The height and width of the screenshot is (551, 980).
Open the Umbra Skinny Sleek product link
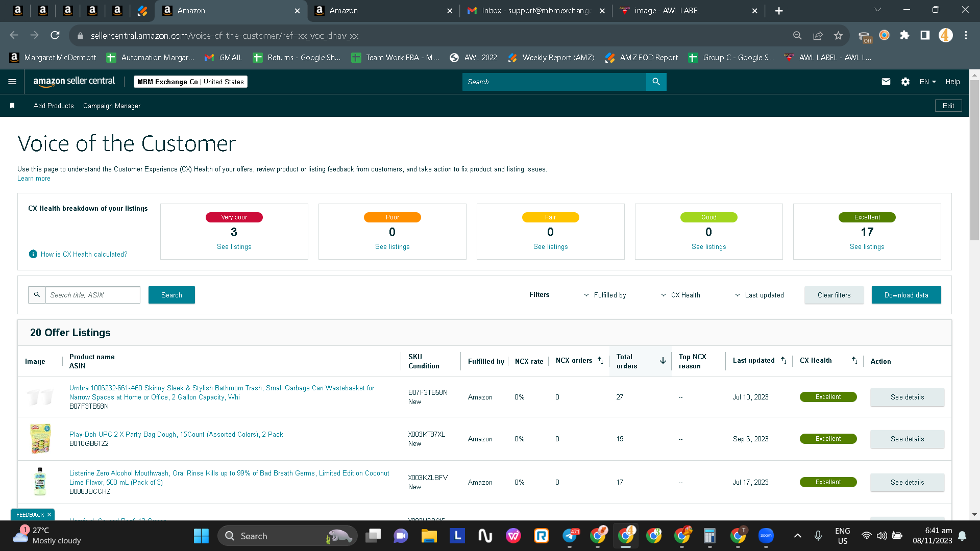pyautogui.click(x=222, y=392)
